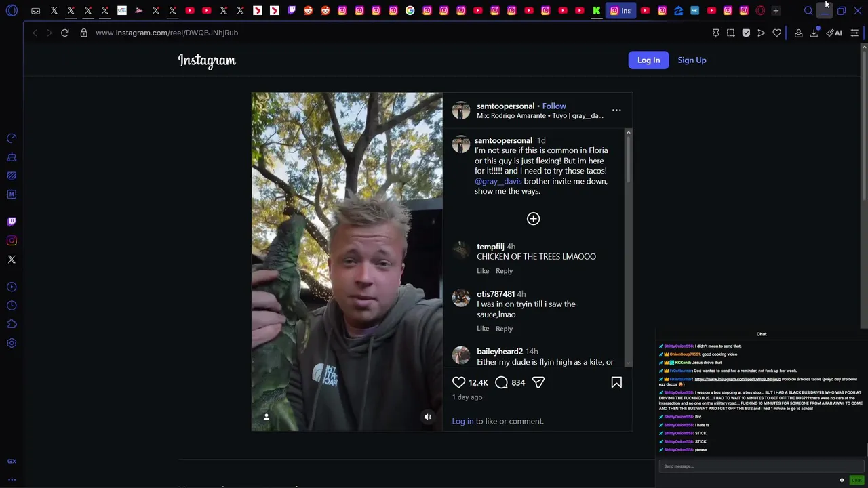Click the address bar URL field
Image resolution: width=868 pixels, height=488 pixels.
point(166,33)
